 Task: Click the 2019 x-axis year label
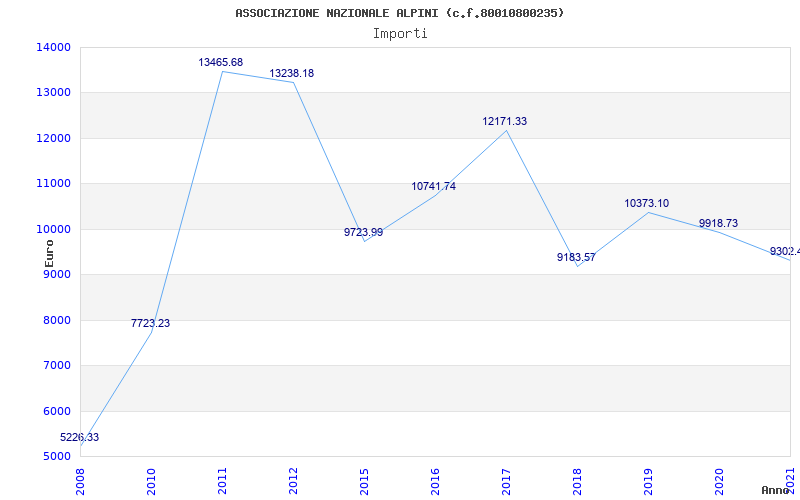coord(648,482)
